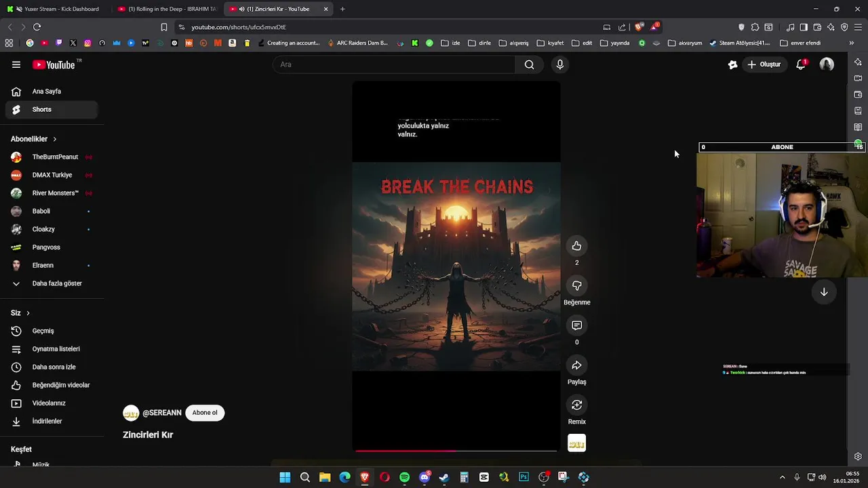Open the alışveriş bookmarks folder

tap(513, 43)
